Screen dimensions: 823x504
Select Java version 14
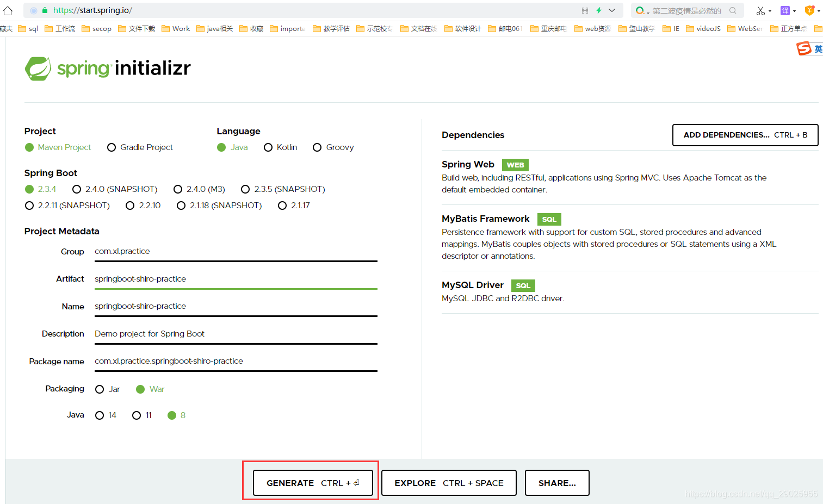click(106, 415)
